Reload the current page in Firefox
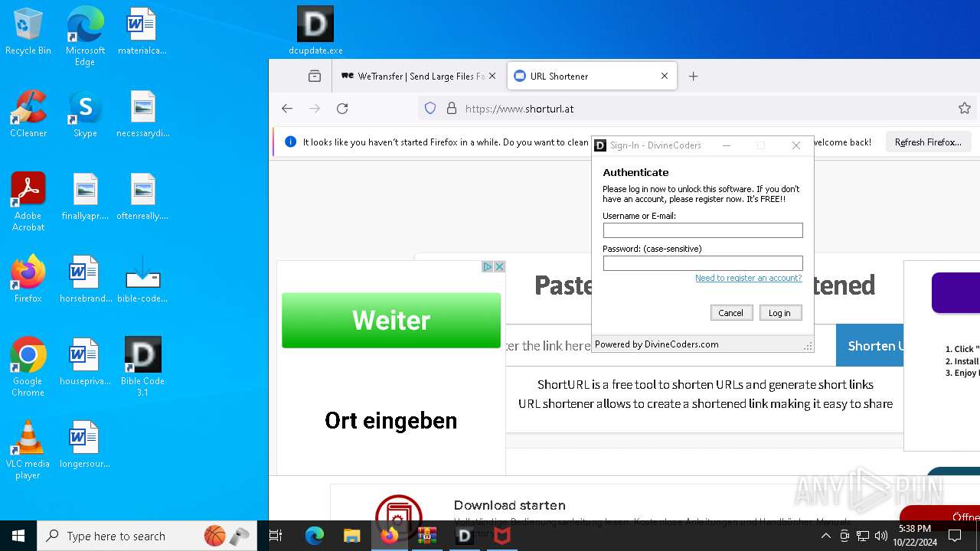 (342, 109)
